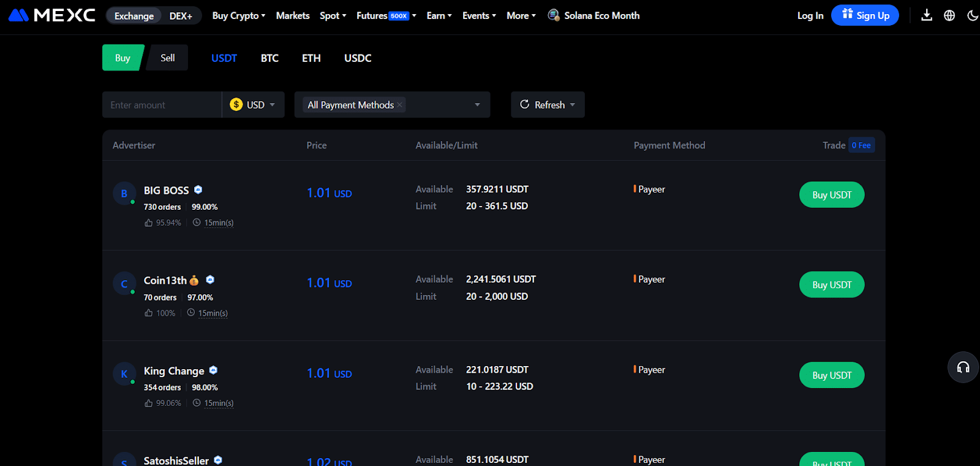Screen dimensions: 980x466
Task: Buy USDT from BIG BOSS
Action: 832,194
